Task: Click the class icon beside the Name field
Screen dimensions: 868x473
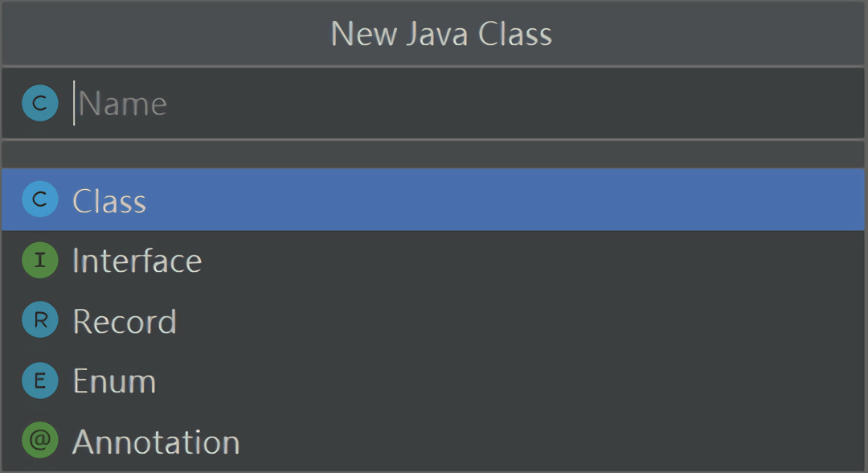Action: [x=39, y=104]
